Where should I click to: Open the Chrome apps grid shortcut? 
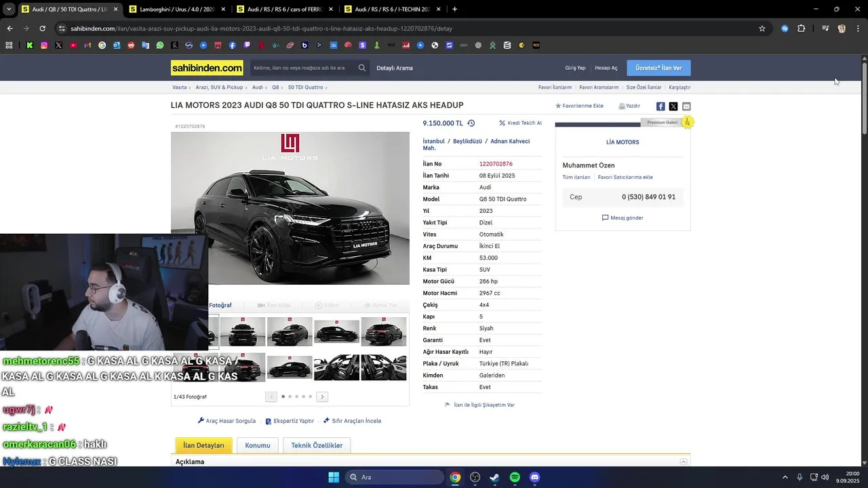[x=9, y=45]
